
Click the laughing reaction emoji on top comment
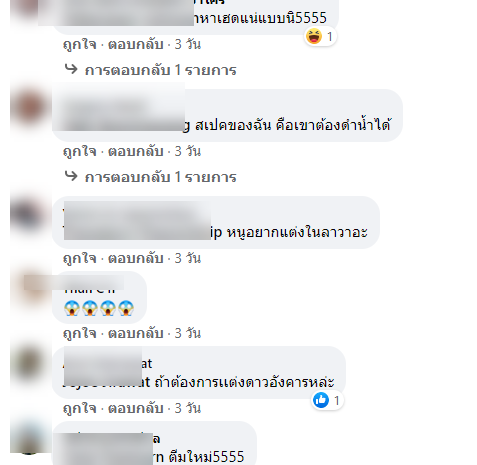coord(314,36)
